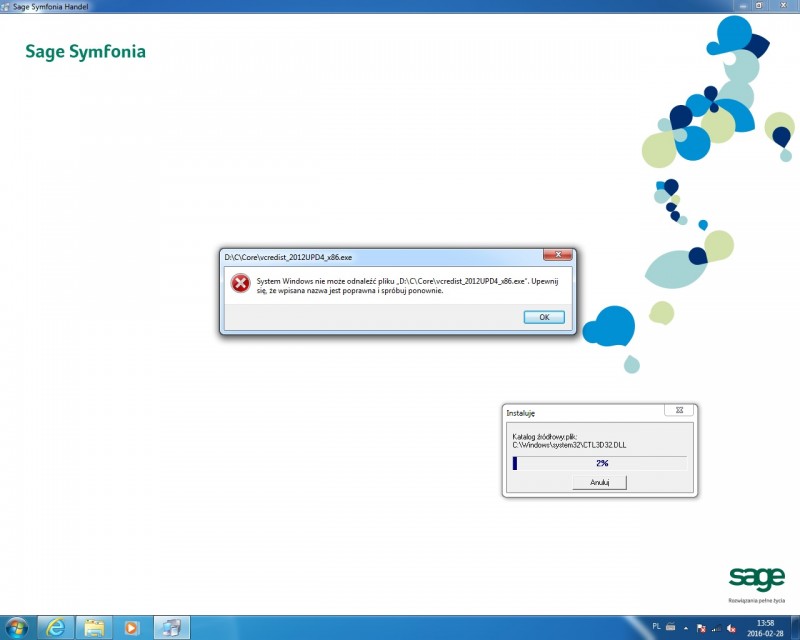Click the 'Katalog źródłowy.plik:' label

coord(544,437)
